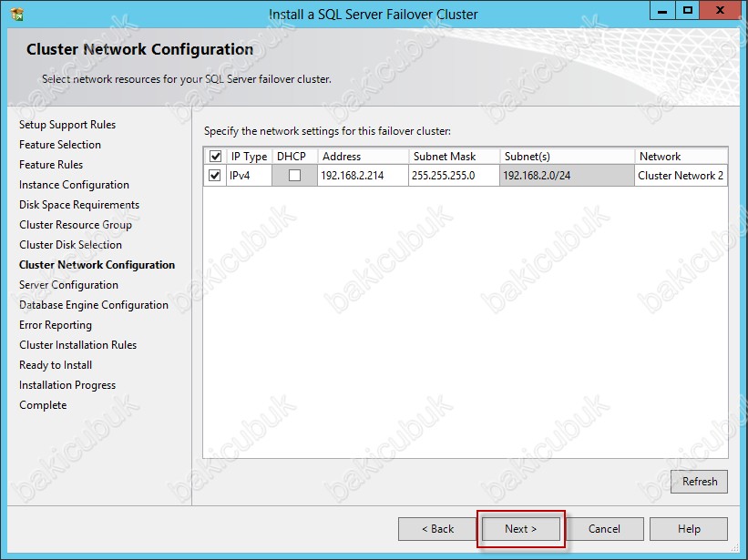
Task: Select the Database Engine Configuration step
Action: pyautogui.click(x=94, y=305)
